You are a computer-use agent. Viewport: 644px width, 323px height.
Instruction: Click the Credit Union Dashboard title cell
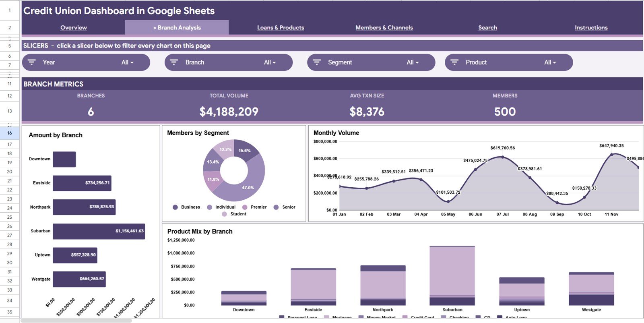[x=332, y=10]
